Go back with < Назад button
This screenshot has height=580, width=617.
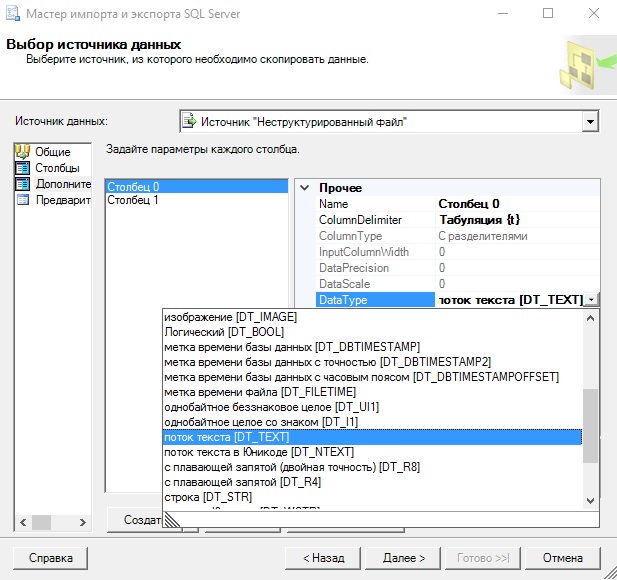[323, 558]
